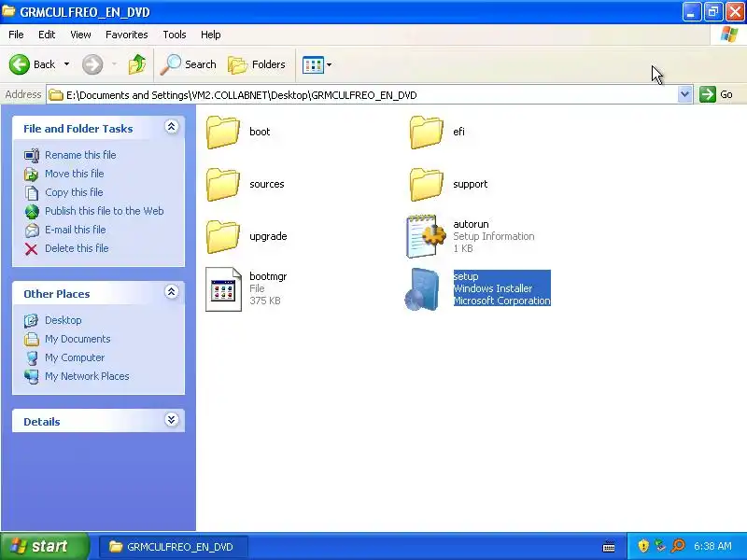The width and height of the screenshot is (747, 560).
Task: Click the My Network Places icon
Action: click(32, 377)
